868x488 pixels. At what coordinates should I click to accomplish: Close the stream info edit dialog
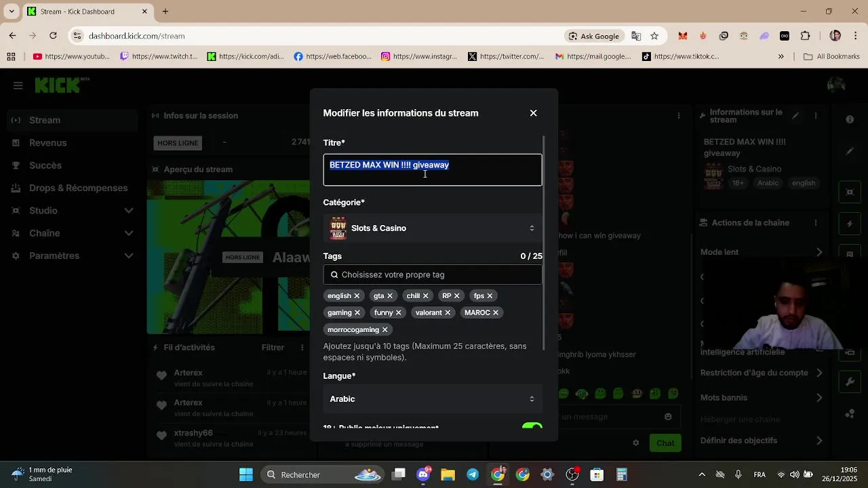533,113
